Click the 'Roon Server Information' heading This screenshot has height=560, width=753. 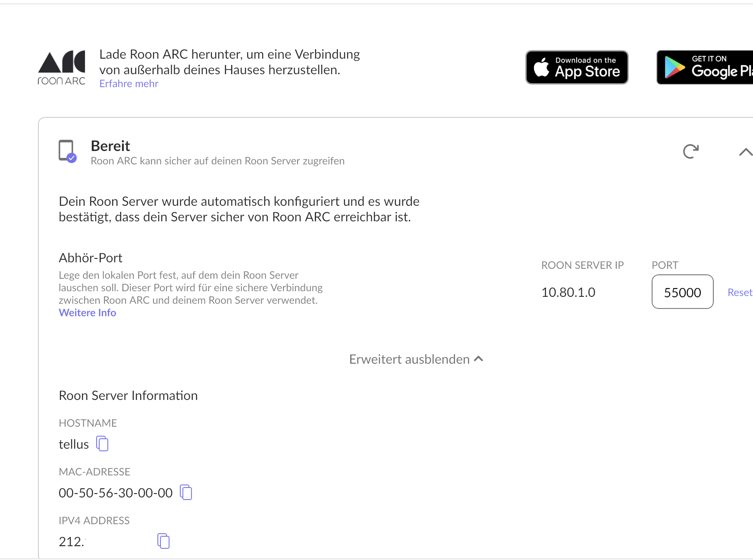[128, 396]
